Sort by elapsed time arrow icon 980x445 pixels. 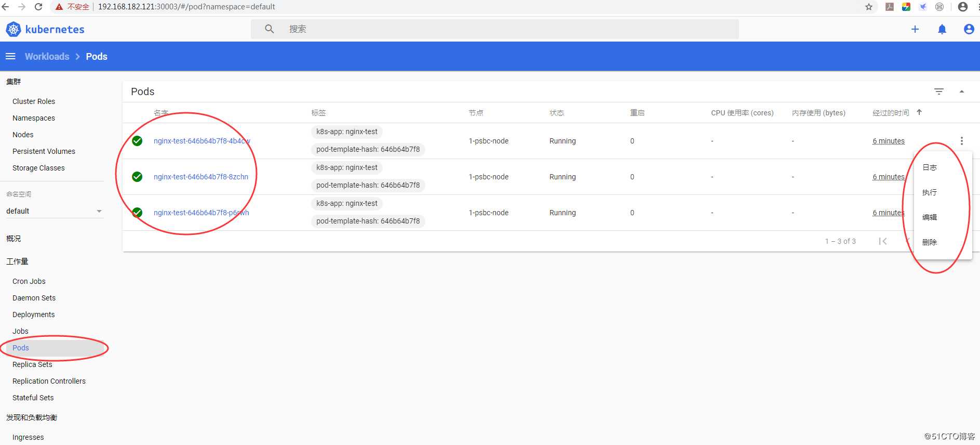coord(919,112)
